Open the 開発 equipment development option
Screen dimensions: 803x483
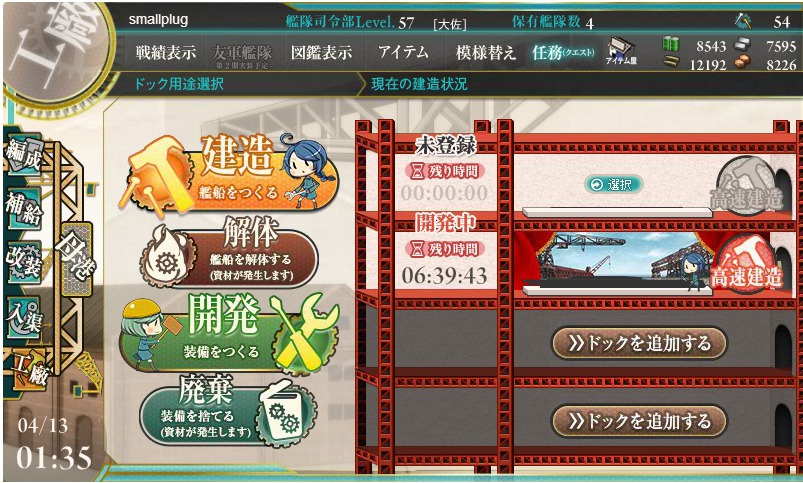pyautogui.click(x=229, y=334)
